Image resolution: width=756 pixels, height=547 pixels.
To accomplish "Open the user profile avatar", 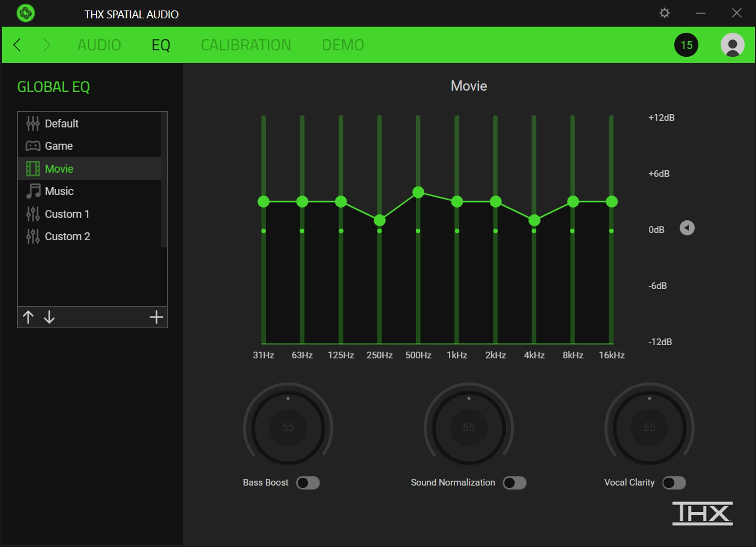I will click(732, 45).
